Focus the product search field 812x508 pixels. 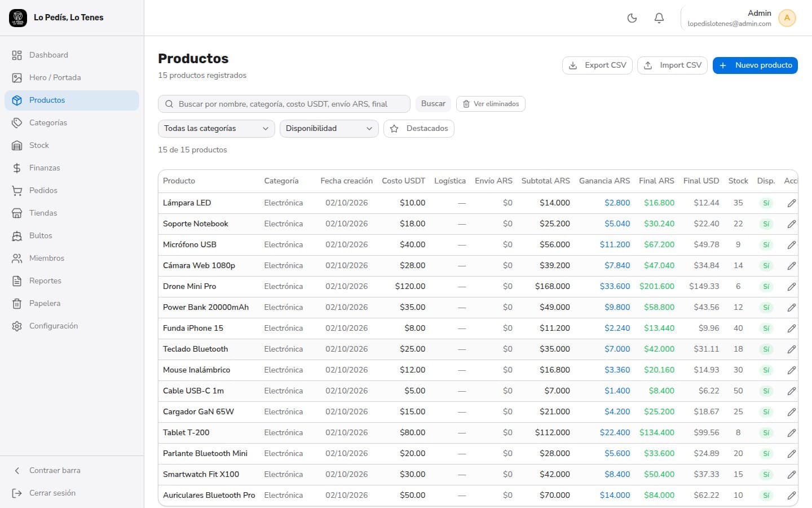284,104
